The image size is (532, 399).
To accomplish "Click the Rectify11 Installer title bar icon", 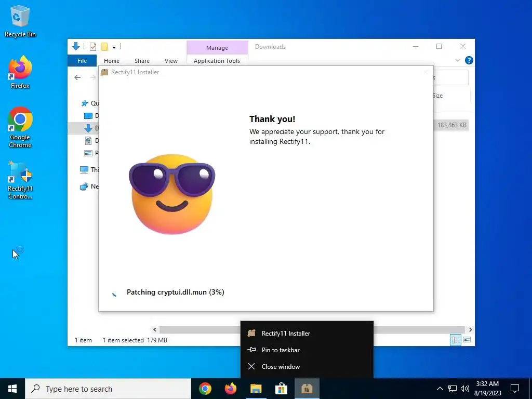I will tap(104, 72).
